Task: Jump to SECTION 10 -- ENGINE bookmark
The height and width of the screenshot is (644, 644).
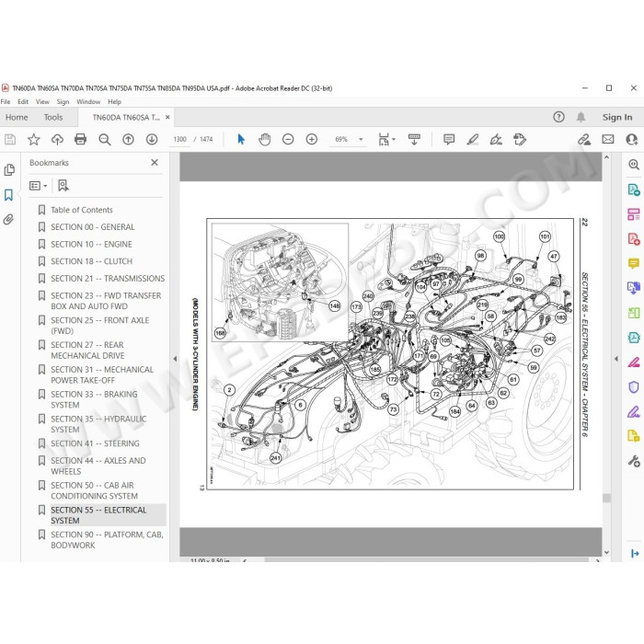Action: [91, 245]
